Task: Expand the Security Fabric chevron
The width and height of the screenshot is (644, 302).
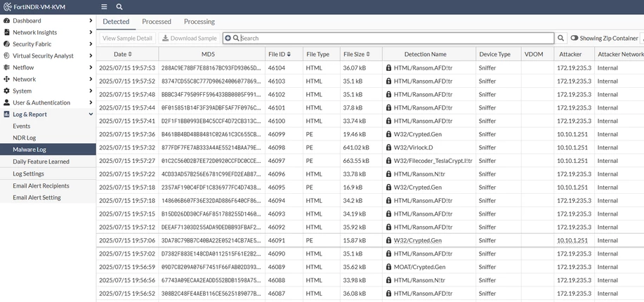Action: click(91, 44)
